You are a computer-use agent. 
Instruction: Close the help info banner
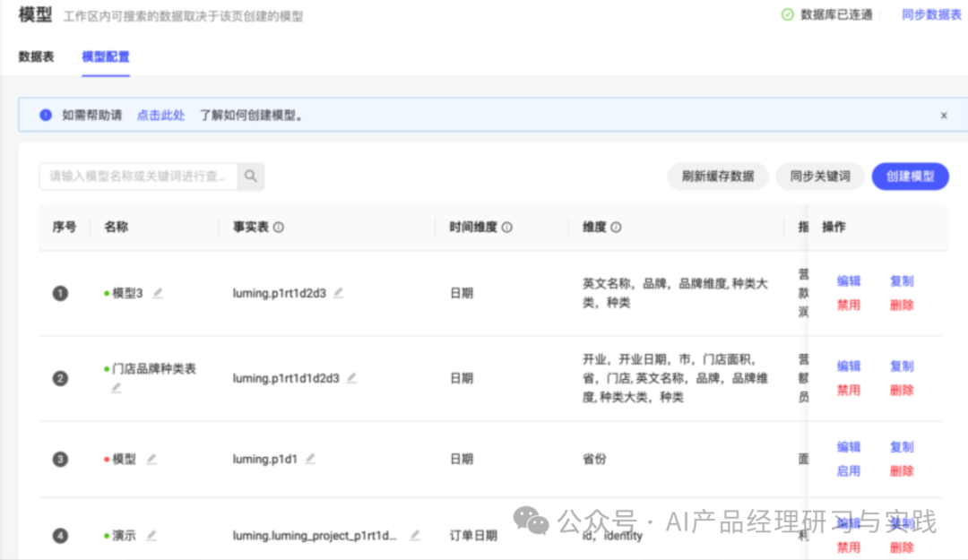944,116
